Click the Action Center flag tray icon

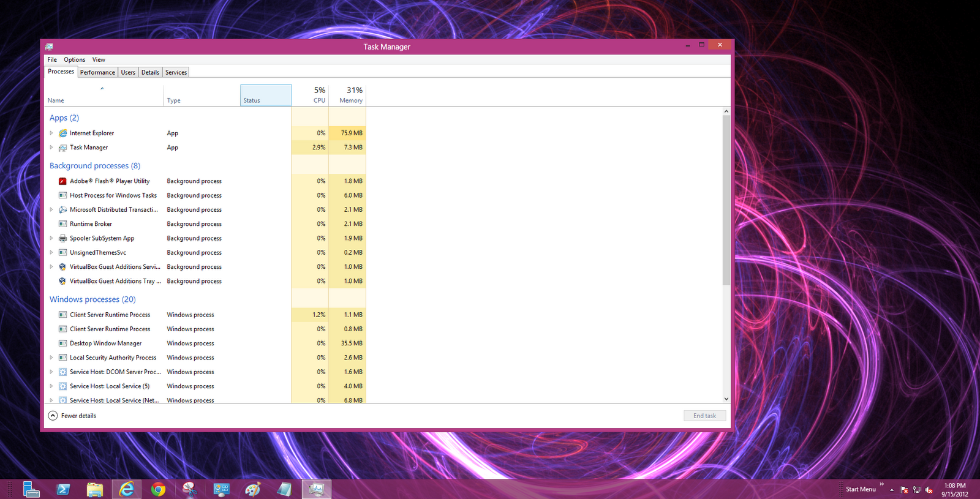904,489
